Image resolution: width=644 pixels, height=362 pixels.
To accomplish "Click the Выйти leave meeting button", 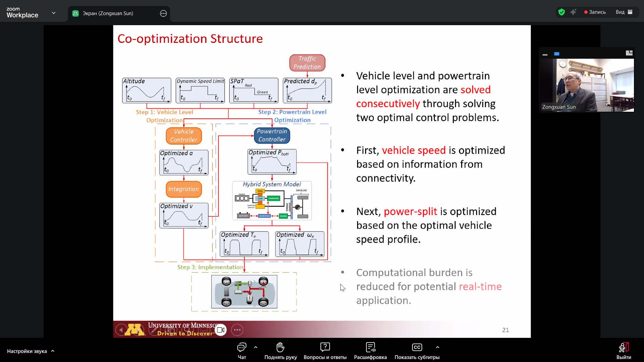I will [x=624, y=351].
